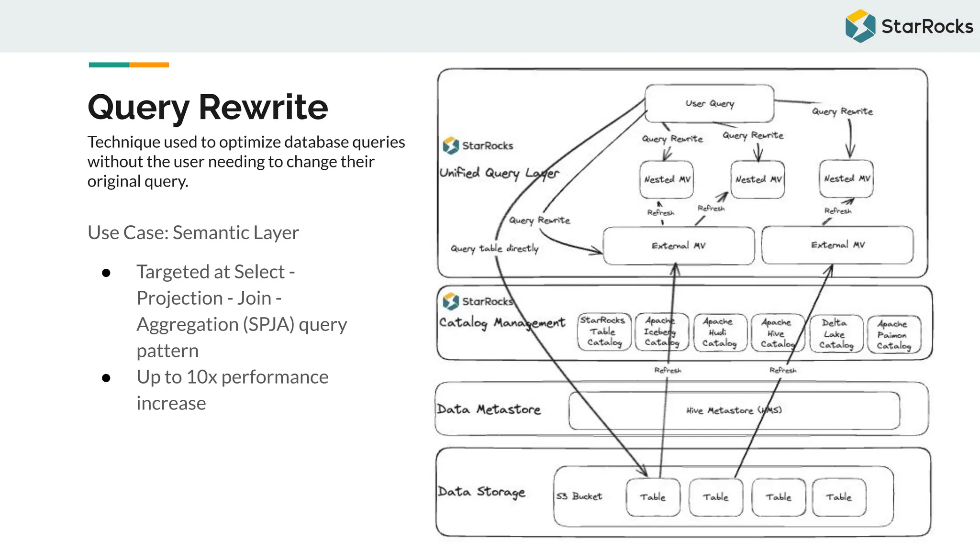Click the Delta Lake Catalog box
This screenshot has height=551, width=980.
pos(835,334)
